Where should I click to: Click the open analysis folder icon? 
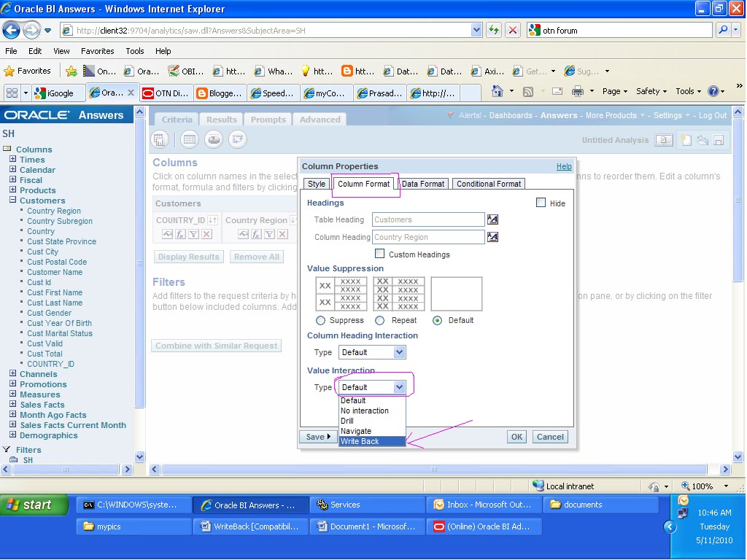pyautogui.click(x=703, y=140)
